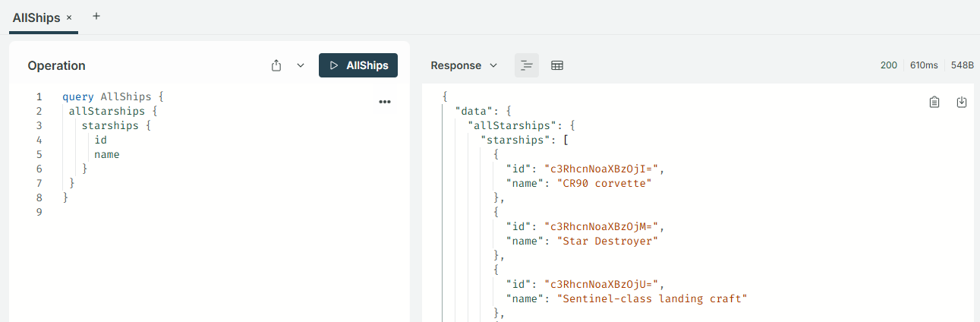Viewport: 980px width, 322px height.
Task: Open the editor three-dot menu
Action: point(384,102)
